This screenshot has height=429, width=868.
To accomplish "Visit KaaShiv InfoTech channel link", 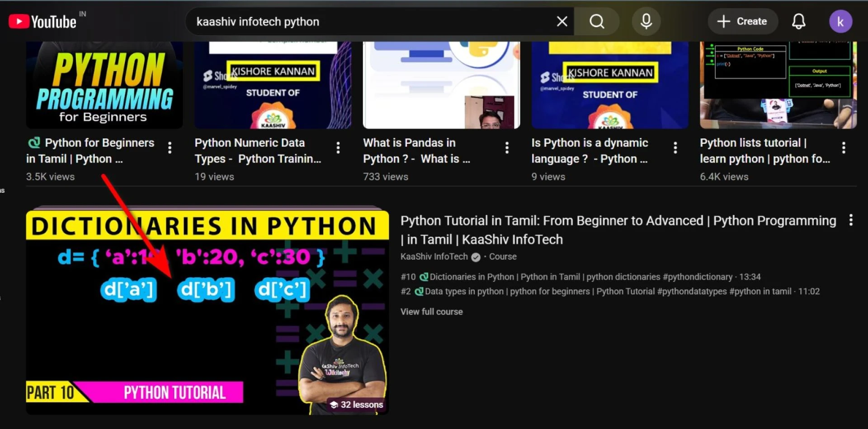I will pos(434,257).
